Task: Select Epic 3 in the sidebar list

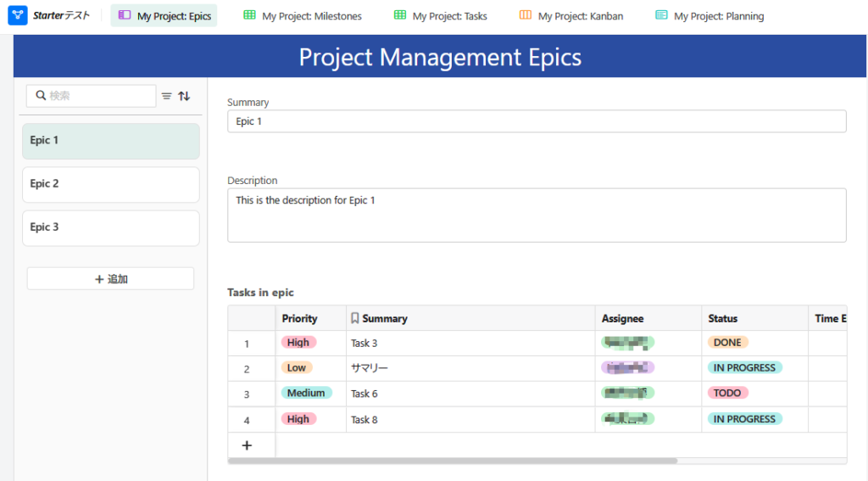Action: (x=110, y=227)
